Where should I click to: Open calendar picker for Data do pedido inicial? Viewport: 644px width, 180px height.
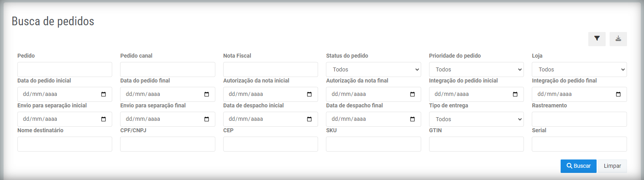click(104, 94)
